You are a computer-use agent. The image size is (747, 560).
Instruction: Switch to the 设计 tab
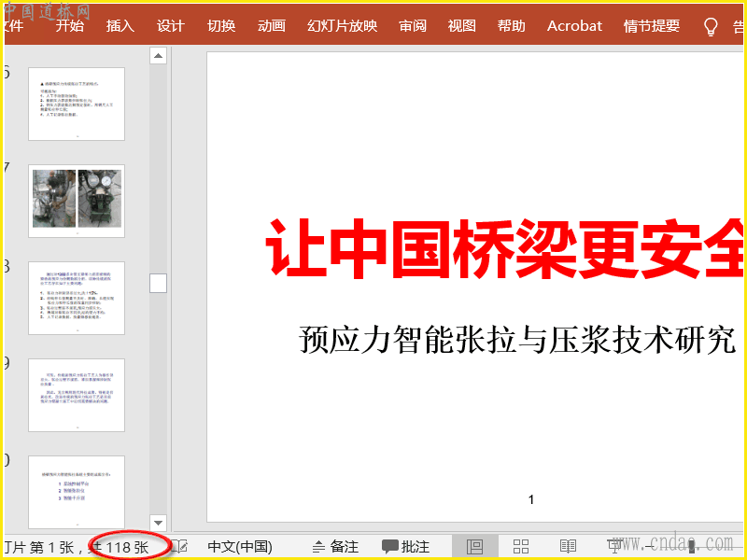[x=171, y=25]
